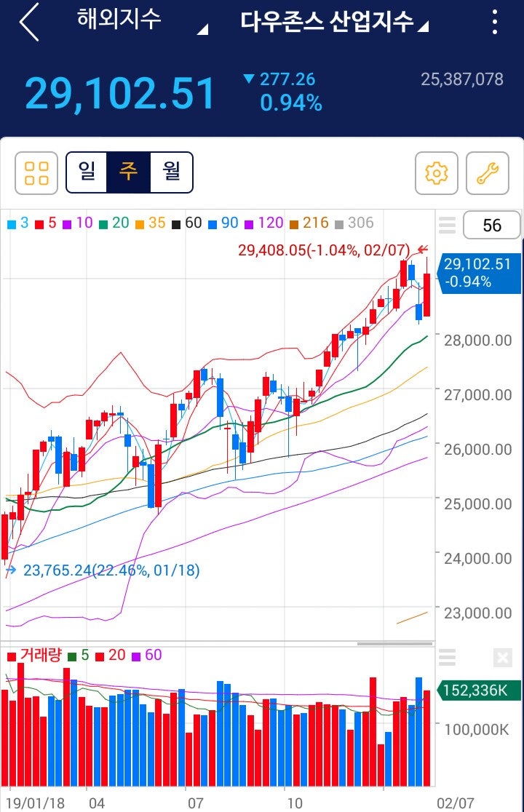This screenshot has height=812, width=524.
Task: Toggle the 90-period moving average legend
Action: (x=223, y=223)
